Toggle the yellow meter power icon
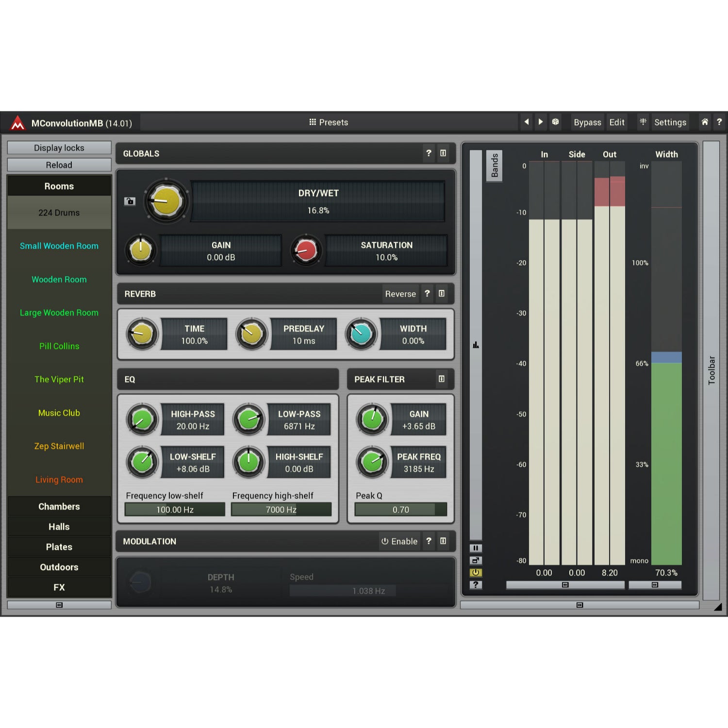Screen dimensions: 728x728 (x=476, y=572)
